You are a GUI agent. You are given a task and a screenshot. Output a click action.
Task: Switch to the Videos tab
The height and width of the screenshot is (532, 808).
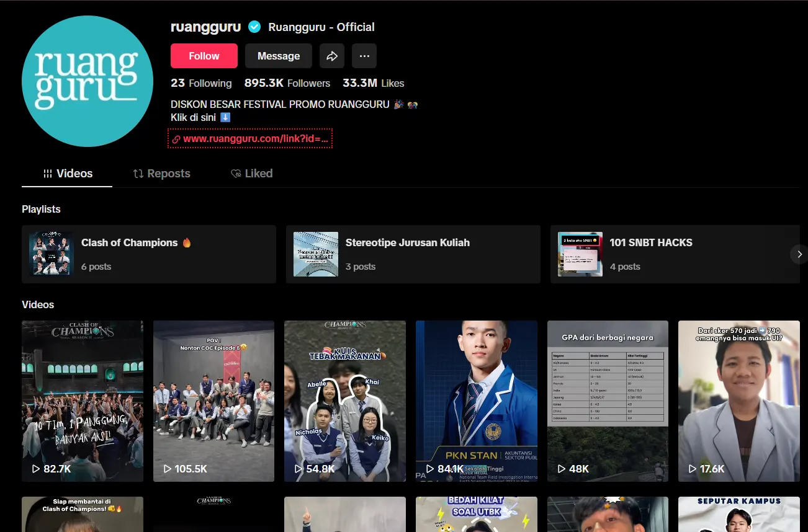(x=67, y=174)
